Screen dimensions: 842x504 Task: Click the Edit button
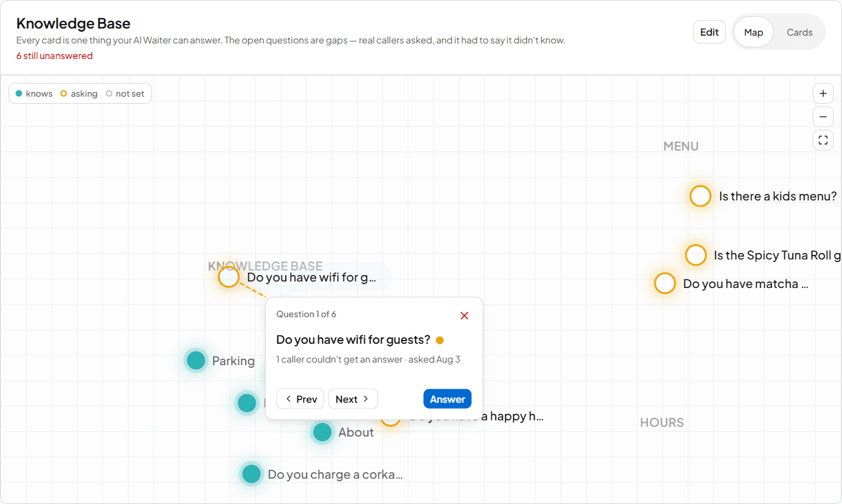click(x=710, y=32)
